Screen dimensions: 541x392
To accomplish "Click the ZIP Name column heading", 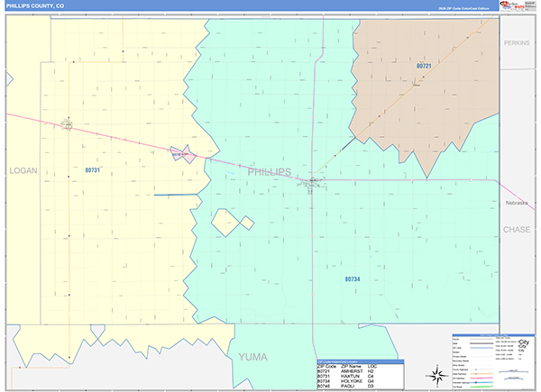I will 351,366.
